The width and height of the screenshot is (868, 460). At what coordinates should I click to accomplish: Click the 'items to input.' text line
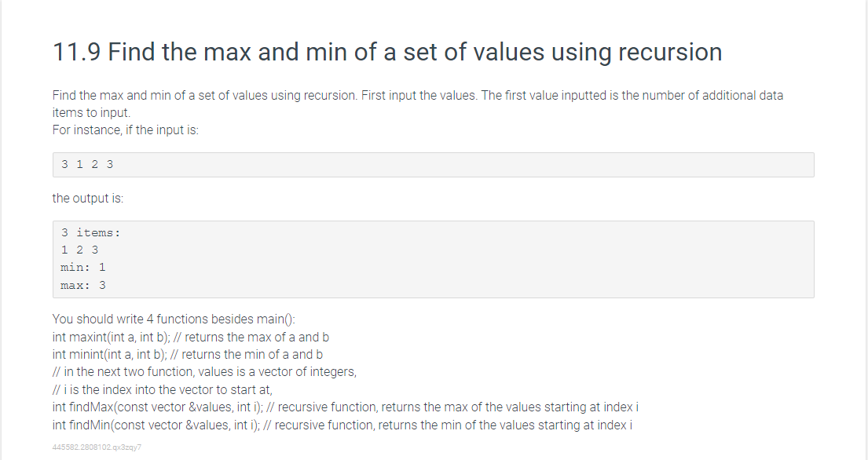tap(91, 113)
